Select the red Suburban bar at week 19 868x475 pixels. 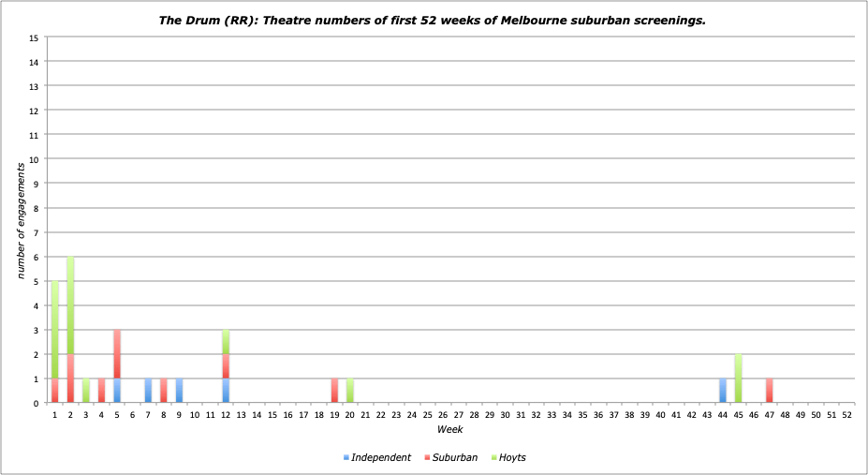point(334,391)
